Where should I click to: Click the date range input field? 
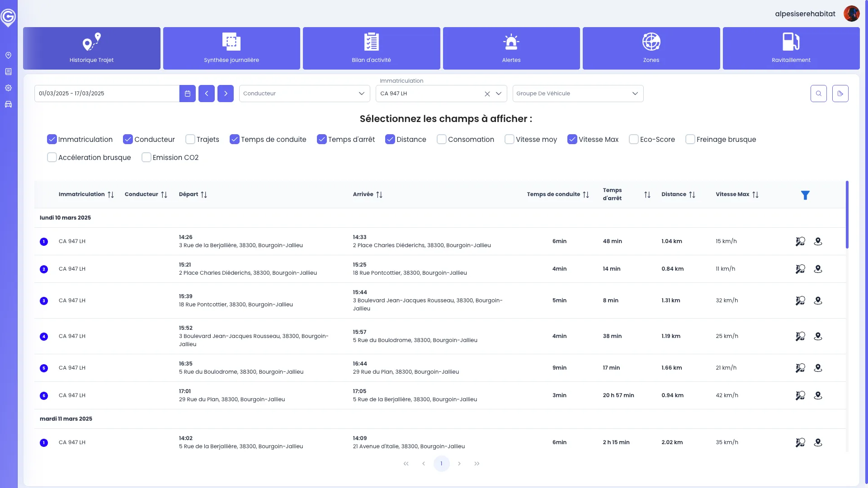[107, 94]
